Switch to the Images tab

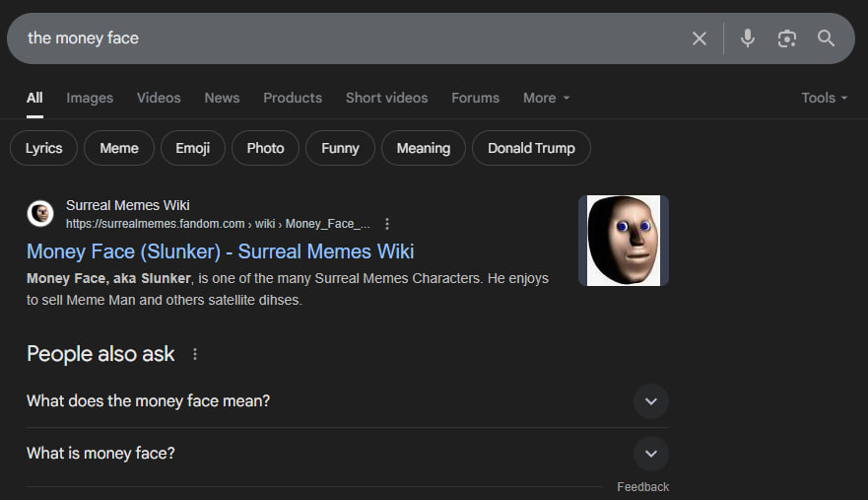click(90, 98)
